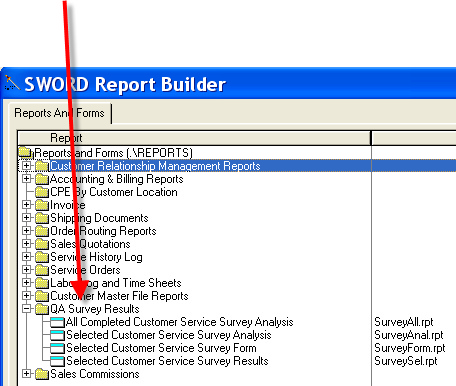Select CPE By Customer Location label
The width and height of the screenshot is (456, 386).
coord(114,192)
